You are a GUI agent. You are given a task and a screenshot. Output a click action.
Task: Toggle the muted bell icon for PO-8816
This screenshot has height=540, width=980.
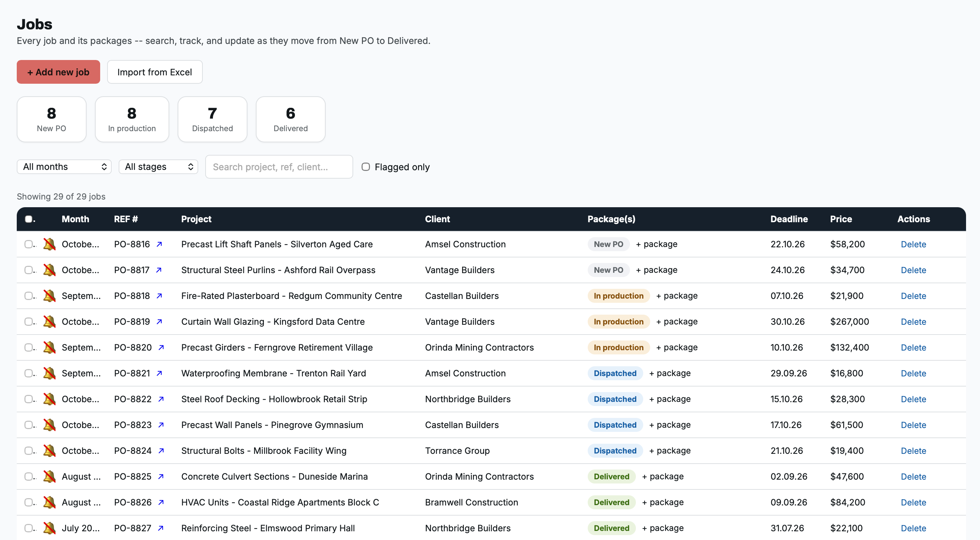pos(50,244)
